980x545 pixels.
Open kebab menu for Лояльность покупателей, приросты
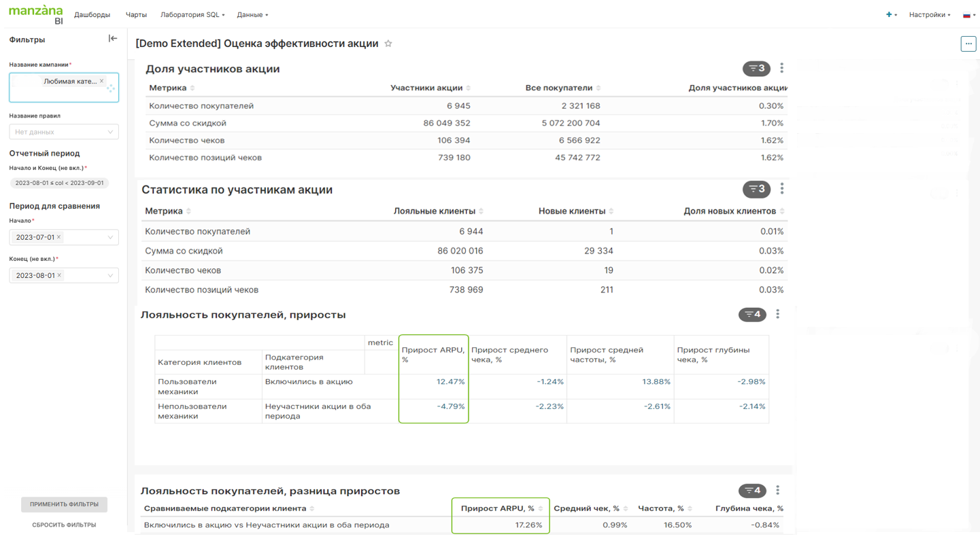[x=777, y=314]
